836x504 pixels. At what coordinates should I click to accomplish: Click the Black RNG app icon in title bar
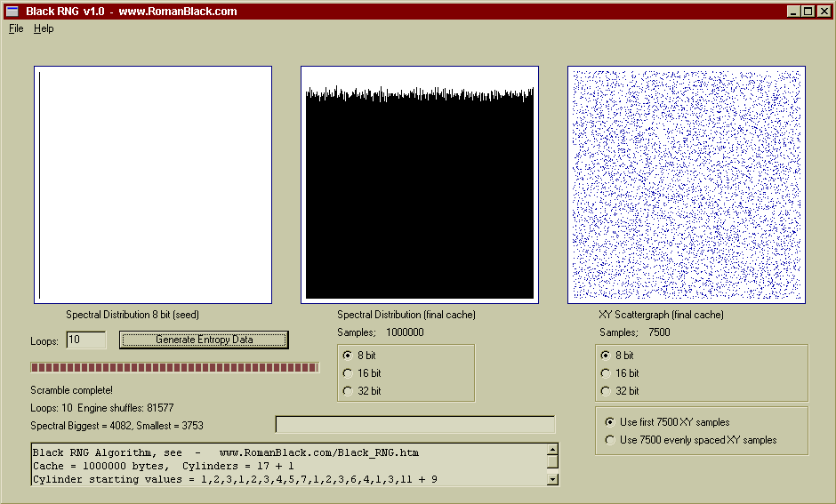click(12, 12)
